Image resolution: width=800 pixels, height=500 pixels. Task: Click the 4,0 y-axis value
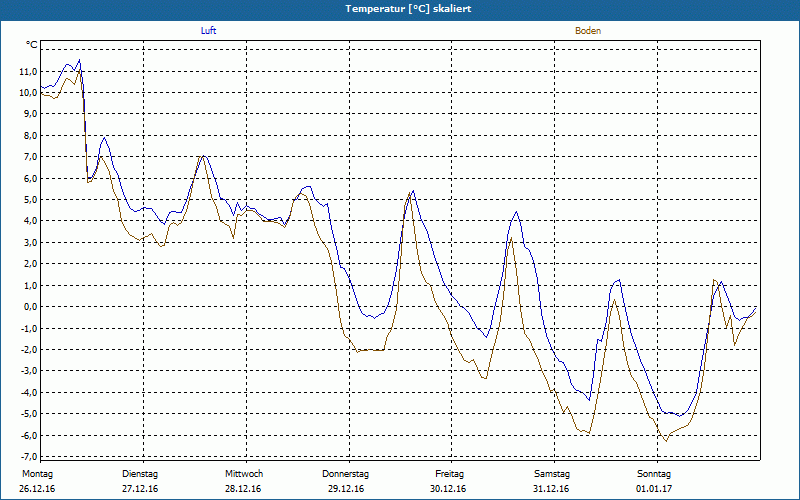click(x=30, y=221)
